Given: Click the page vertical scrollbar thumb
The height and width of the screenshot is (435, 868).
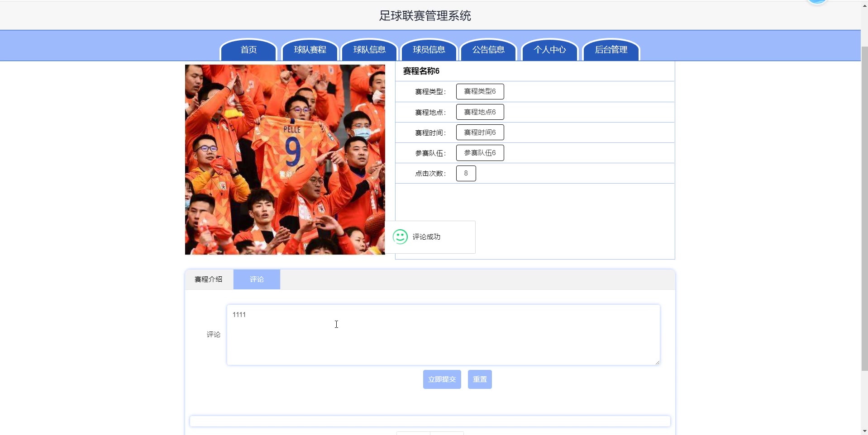Looking at the screenshot, I should pyautogui.click(x=864, y=208).
